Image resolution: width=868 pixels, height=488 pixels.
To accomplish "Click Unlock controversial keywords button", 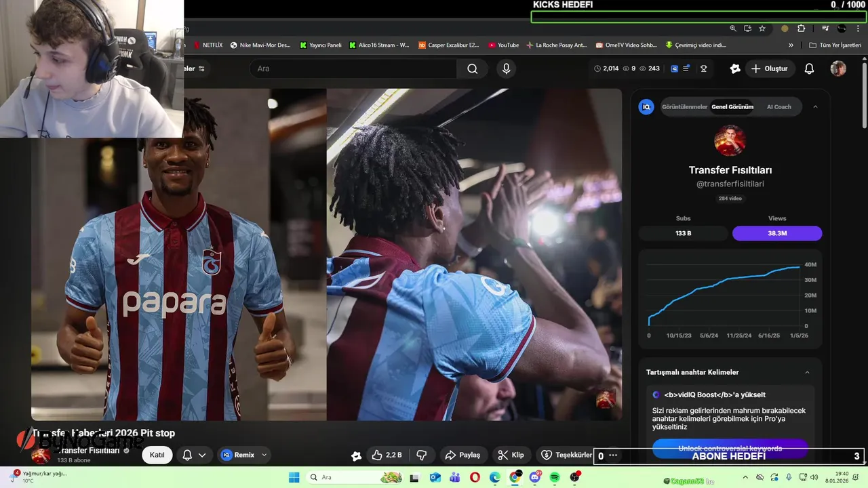I will pos(730,449).
